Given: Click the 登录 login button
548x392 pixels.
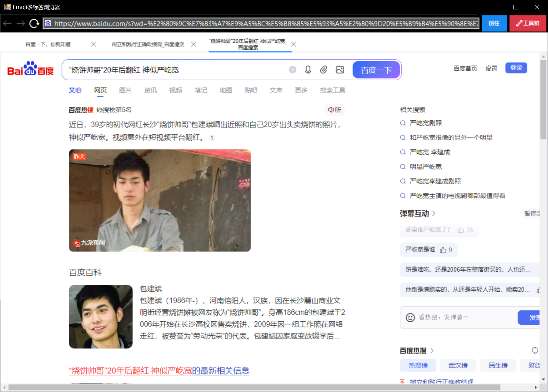Looking at the screenshot, I should pyautogui.click(x=516, y=68).
